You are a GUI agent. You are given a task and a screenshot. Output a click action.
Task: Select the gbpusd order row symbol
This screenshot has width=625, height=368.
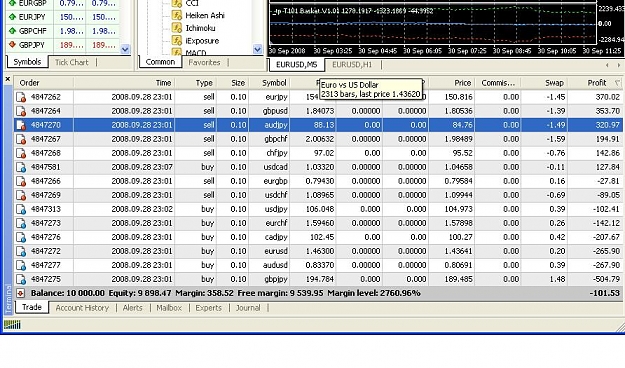click(x=275, y=111)
